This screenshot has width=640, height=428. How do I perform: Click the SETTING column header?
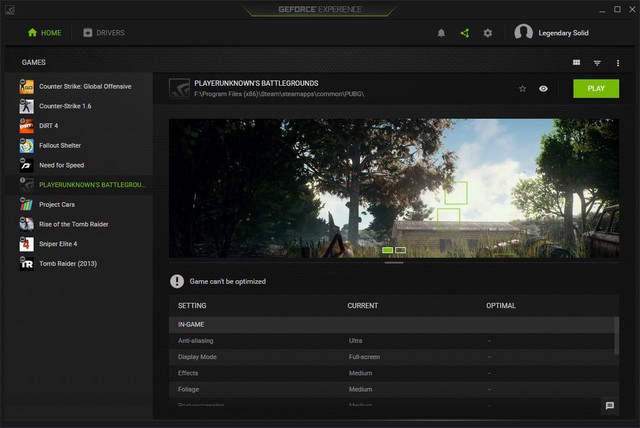click(x=192, y=306)
